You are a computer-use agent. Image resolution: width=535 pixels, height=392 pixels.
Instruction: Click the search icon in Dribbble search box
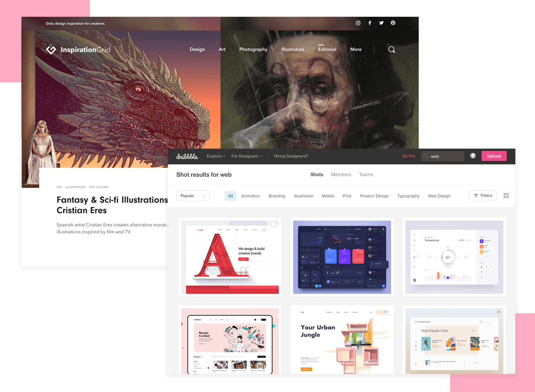[426, 156]
